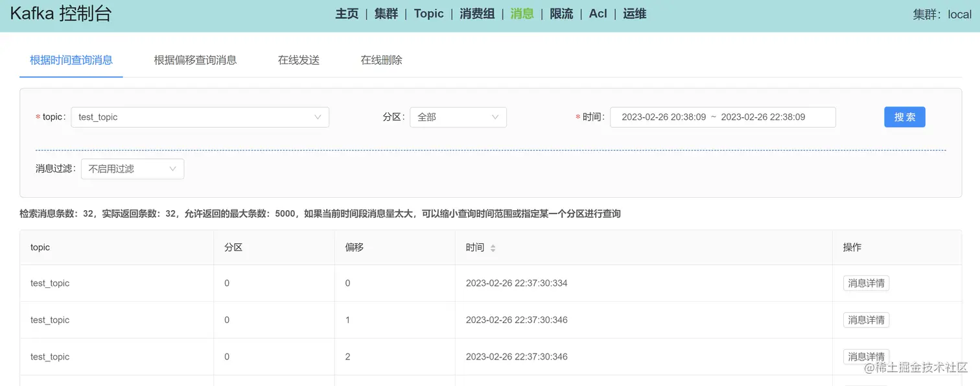980x386 pixels.
Task: Click the 集群：local label
Action: (x=942, y=14)
